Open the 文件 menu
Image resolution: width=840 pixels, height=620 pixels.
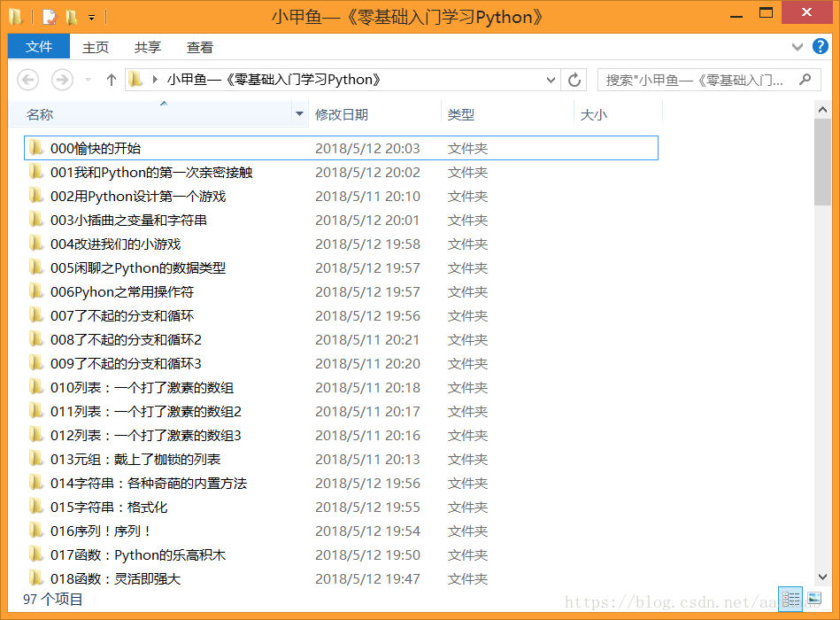point(39,47)
